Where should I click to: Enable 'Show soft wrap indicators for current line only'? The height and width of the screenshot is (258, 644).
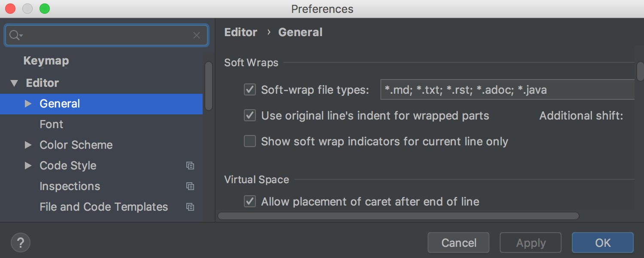249,141
